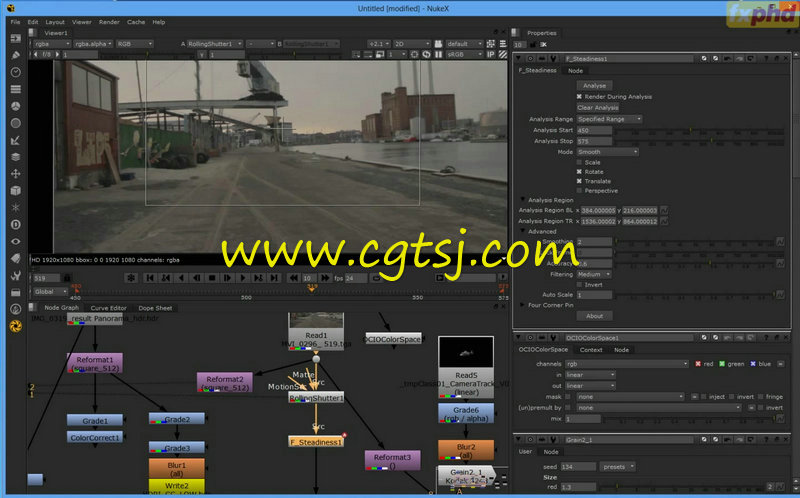
Task: Open the Metadata nodes tag icon
Action: pos(15,258)
